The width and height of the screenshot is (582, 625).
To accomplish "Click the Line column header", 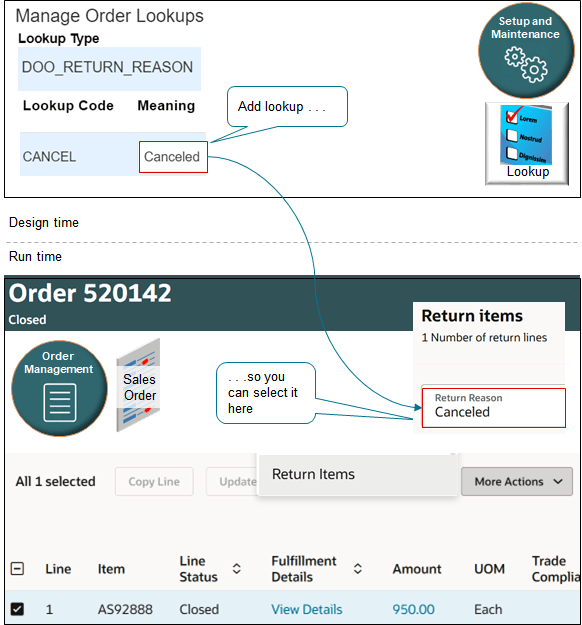I will (58, 569).
